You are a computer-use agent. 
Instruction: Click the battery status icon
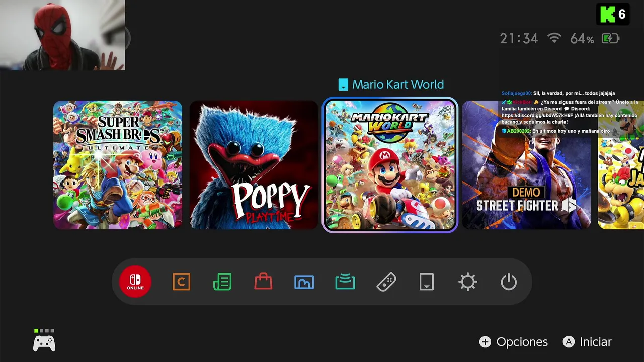pos(610,38)
